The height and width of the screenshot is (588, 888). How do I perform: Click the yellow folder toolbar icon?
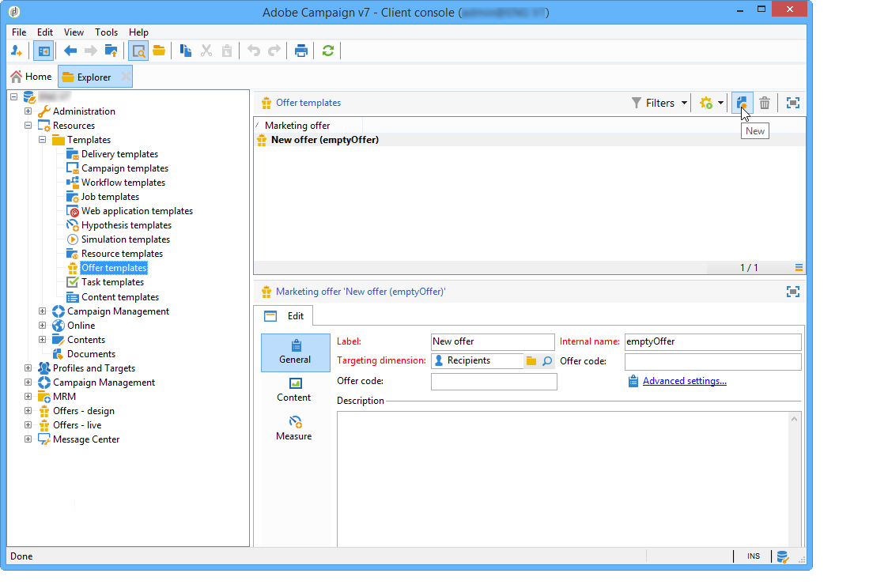159,51
